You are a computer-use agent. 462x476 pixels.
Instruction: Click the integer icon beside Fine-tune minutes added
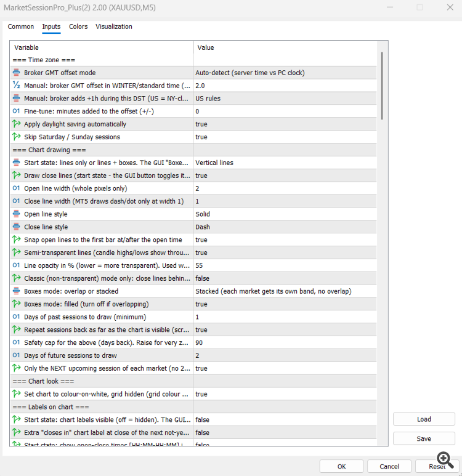(x=17, y=111)
